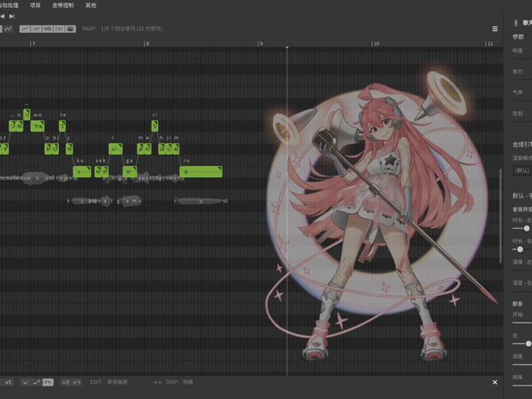This screenshot has width=532, height=399.
Task: Select the line parameter edit mode
Action: tap(37, 382)
